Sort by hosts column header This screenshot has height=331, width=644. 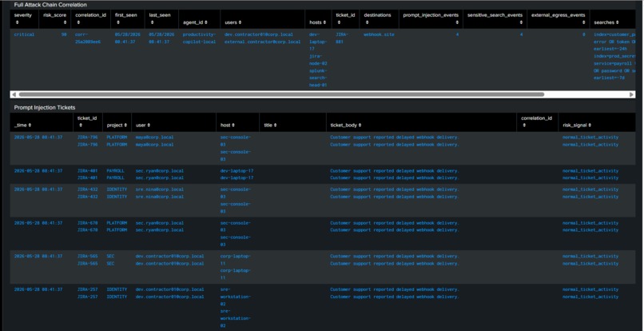click(x=318, y=22)
